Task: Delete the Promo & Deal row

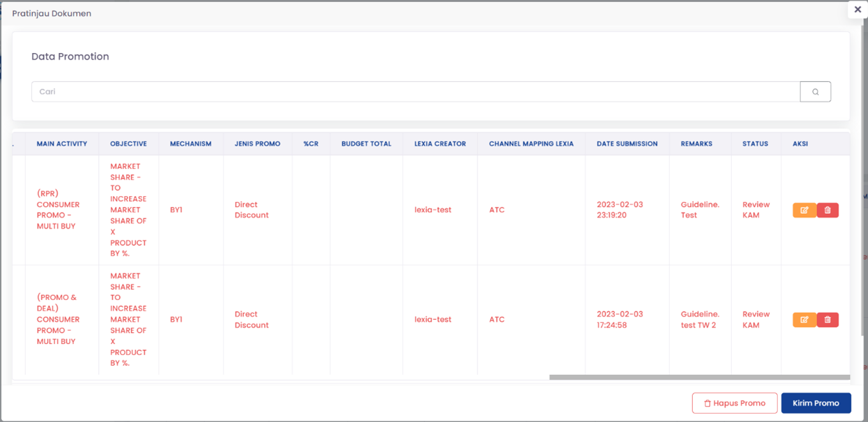Action: pos(828,320)
